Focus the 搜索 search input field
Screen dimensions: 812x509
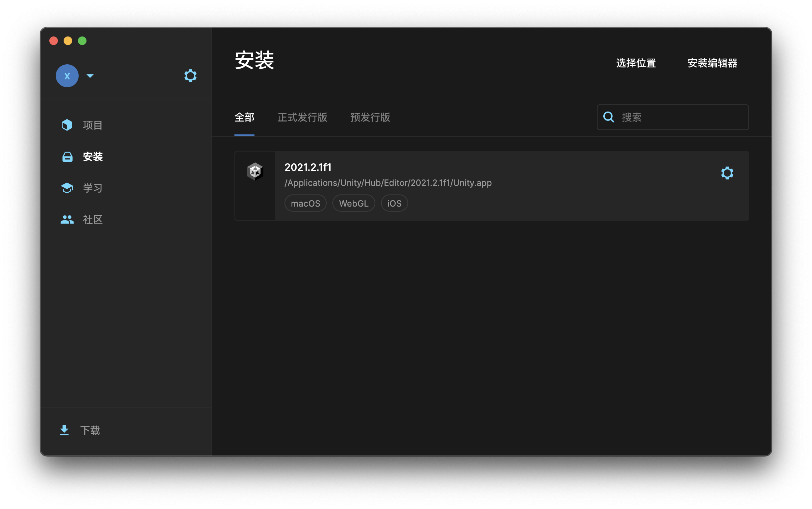(x=683, y=117)
